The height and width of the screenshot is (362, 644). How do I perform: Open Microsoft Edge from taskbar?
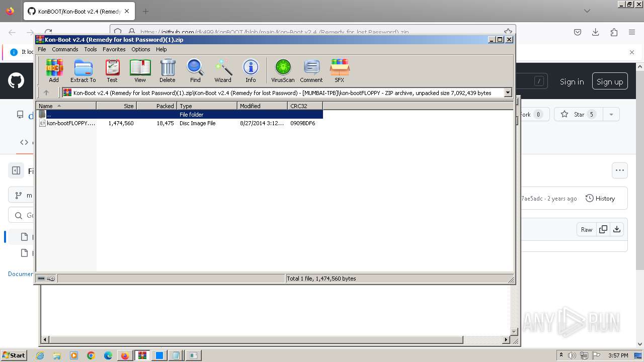(108, 355)
